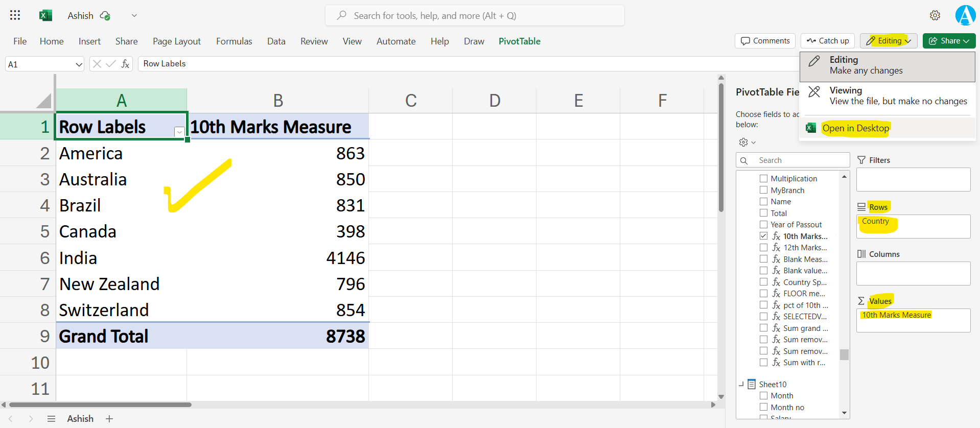Select Open in Desktop option
The height and width of the screenshot is (428, 980).
tap(855, 128)
